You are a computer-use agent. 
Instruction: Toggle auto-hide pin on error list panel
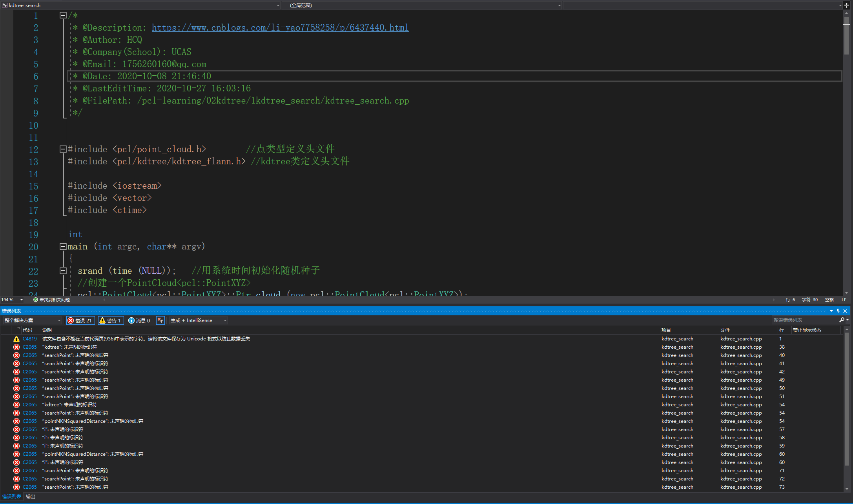838,311
